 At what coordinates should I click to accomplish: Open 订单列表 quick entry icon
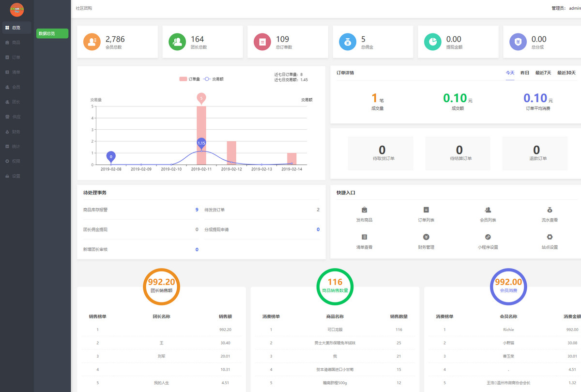tap(426, 210)
